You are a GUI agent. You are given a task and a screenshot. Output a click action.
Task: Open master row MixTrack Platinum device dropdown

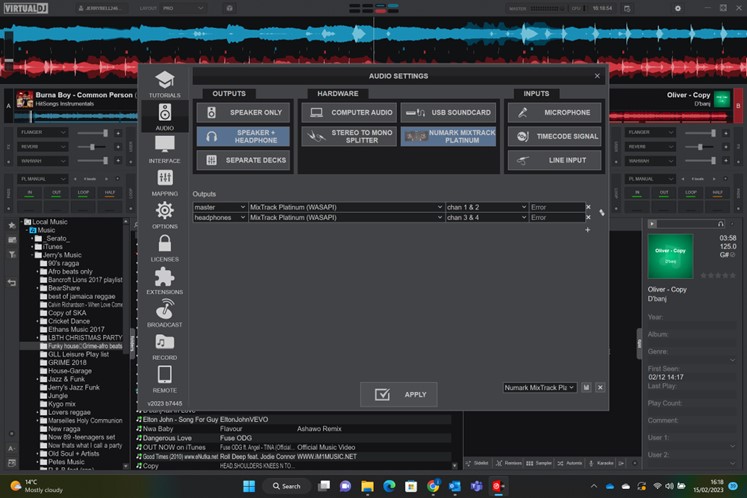click(x=346, y=207)
